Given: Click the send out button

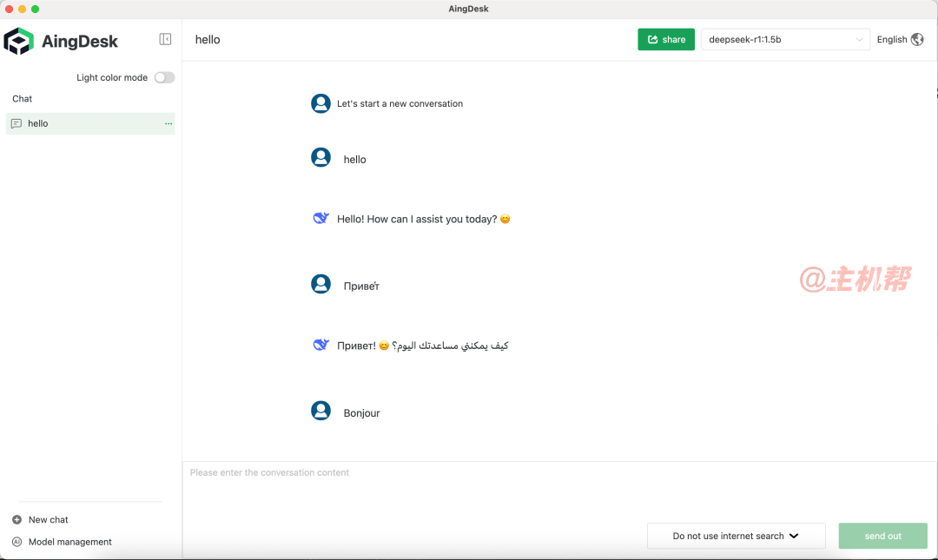Looking at the screenshot, I should pyautogui.click(x=883, y=536).
